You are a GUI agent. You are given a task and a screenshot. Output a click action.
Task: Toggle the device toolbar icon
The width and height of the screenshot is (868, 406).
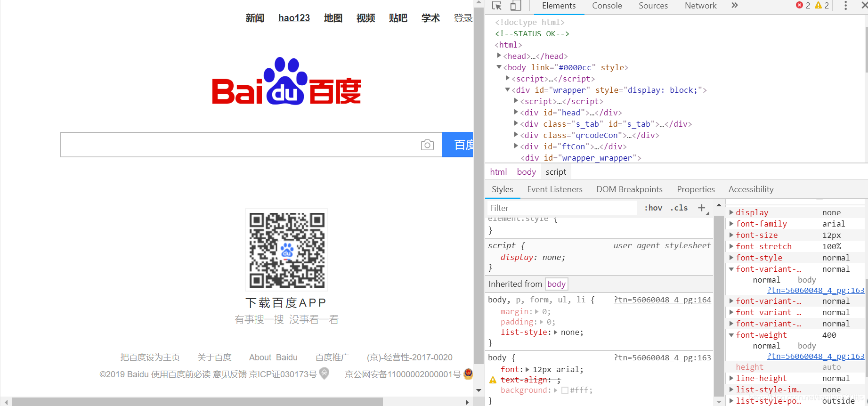[516, 6]
